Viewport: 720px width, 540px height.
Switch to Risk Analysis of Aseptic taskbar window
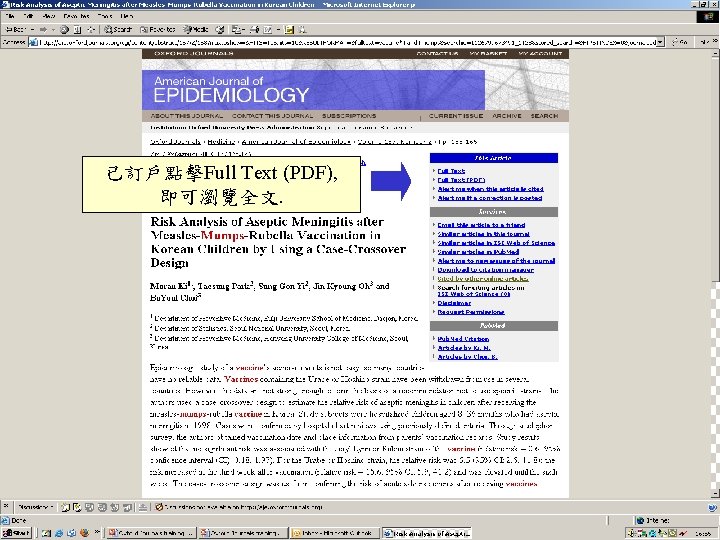coord(427,533)
